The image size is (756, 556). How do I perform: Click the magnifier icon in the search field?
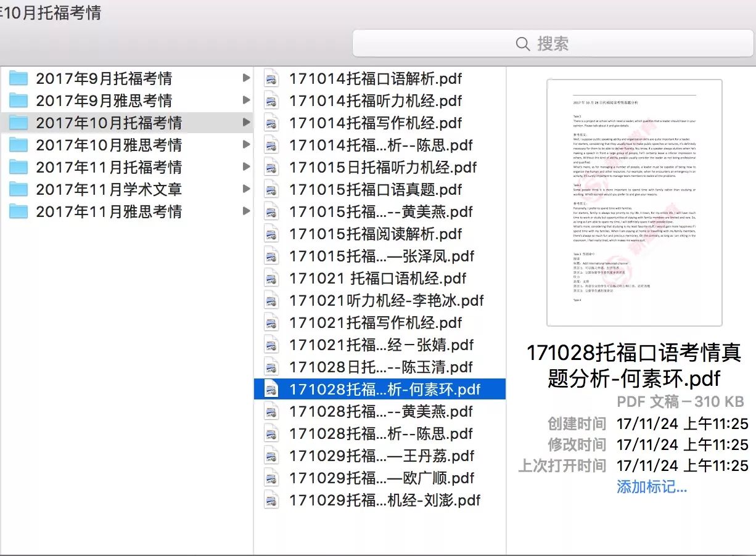coord(523,44)
